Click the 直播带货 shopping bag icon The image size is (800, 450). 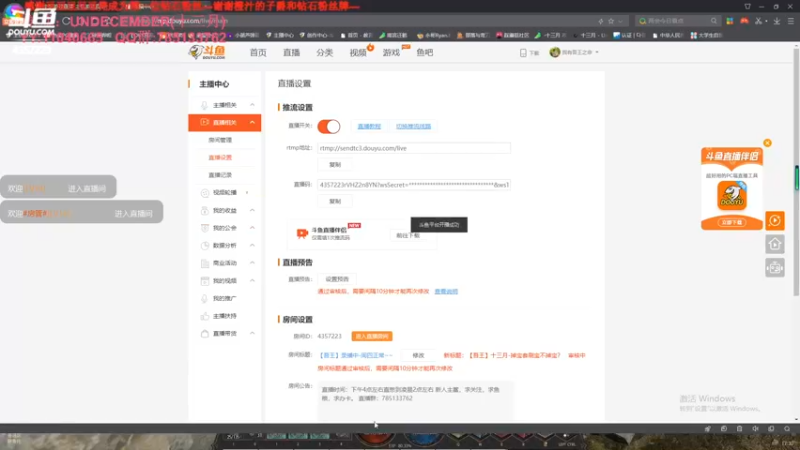tap(205, 334)
